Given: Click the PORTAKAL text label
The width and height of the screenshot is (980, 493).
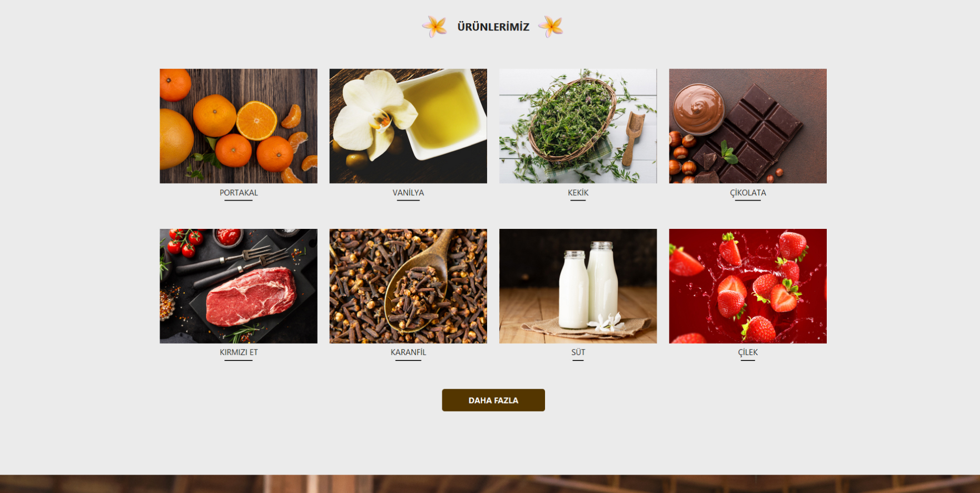Looking at the screenshot, I should point(239,193).
